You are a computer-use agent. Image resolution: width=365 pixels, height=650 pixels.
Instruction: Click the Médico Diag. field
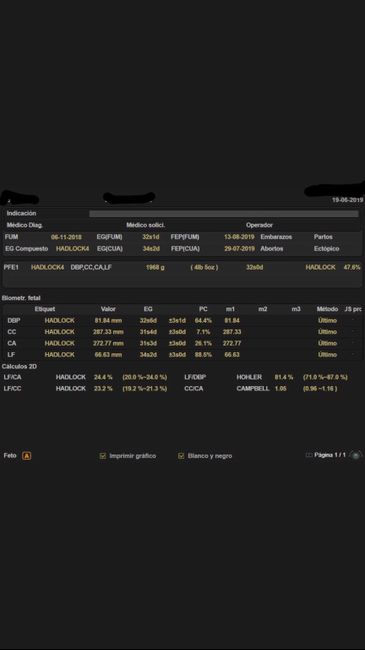point(25,225)
